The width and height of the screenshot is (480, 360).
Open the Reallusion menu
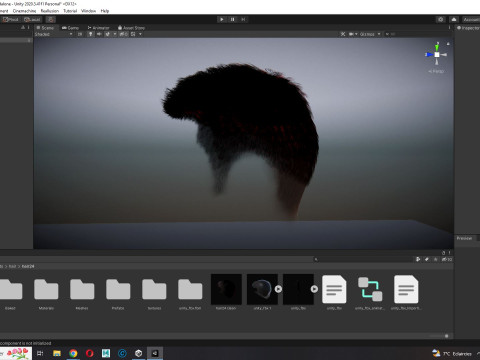[x=50, y=11]
